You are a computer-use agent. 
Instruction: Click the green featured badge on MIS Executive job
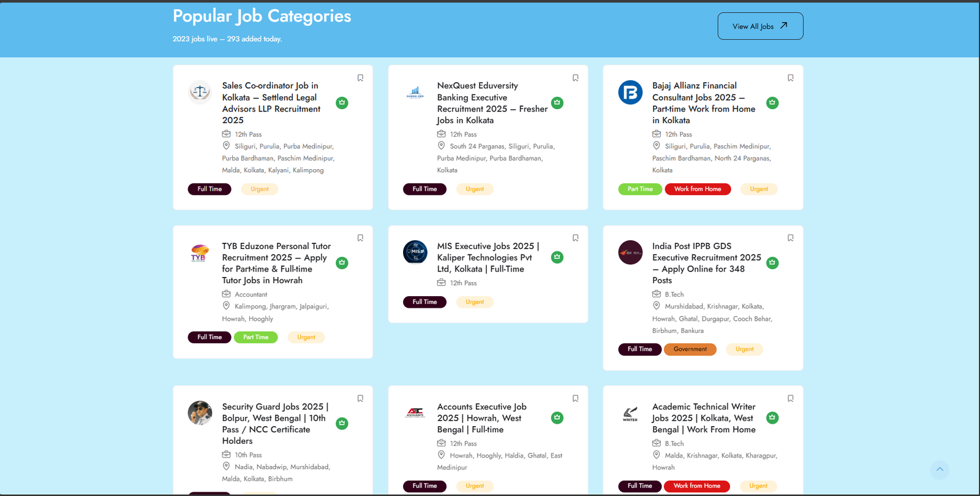tap(557, 257)
